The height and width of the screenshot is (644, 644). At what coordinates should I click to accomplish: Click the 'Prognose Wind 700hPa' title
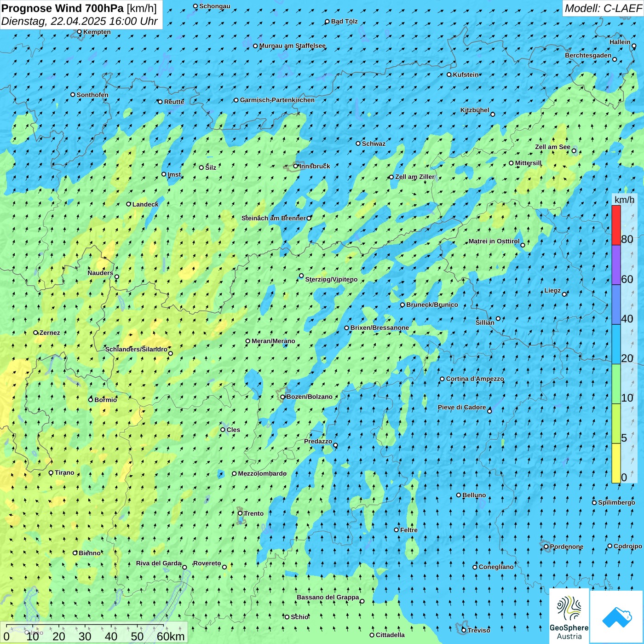[x=63, y=8]
